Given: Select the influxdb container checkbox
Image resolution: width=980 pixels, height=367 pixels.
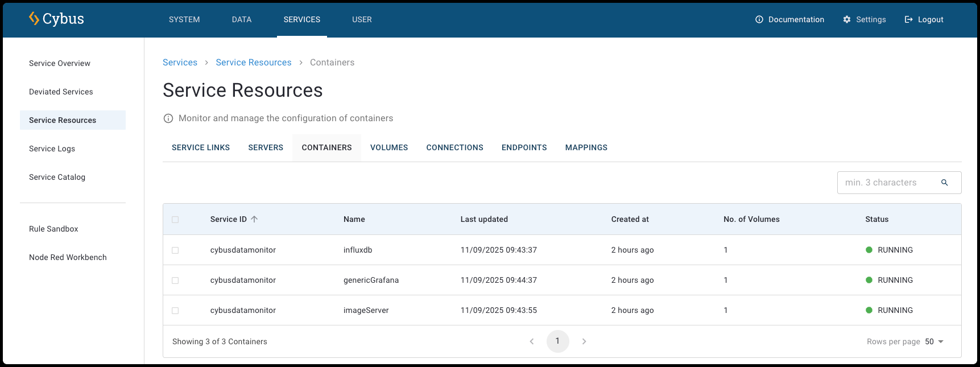Looking at the screenshot, I should click(175, 250).
